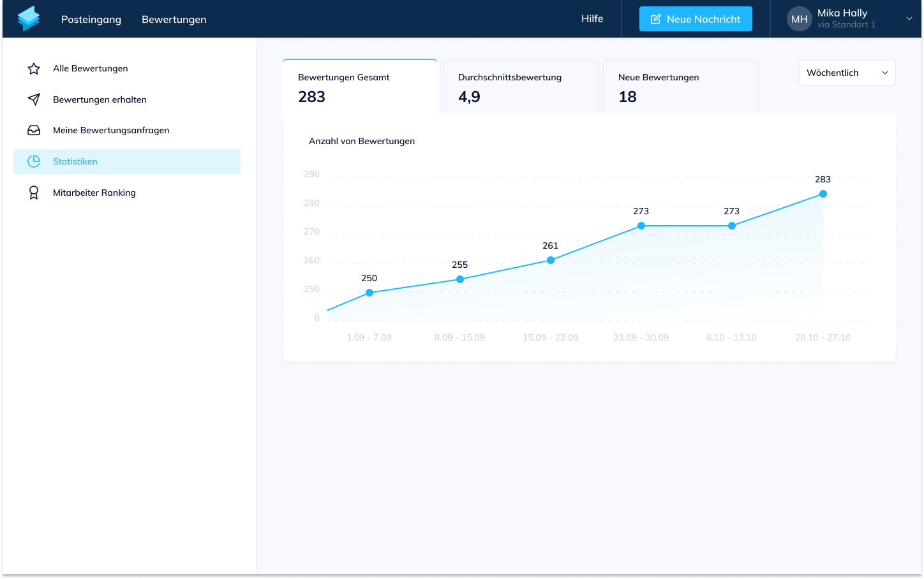924x579 pixels.
Task: Click the award ribbon Mitarbeiter Ranking icon
Action: (34, 193)
